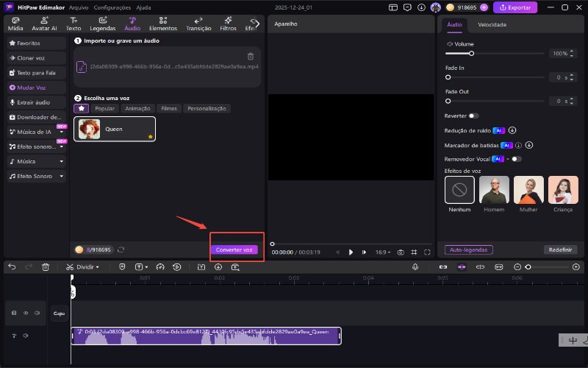The height and width of the screenshot is (368, 588).
Task: Mute the audio track in timeline
Action: 26,336
